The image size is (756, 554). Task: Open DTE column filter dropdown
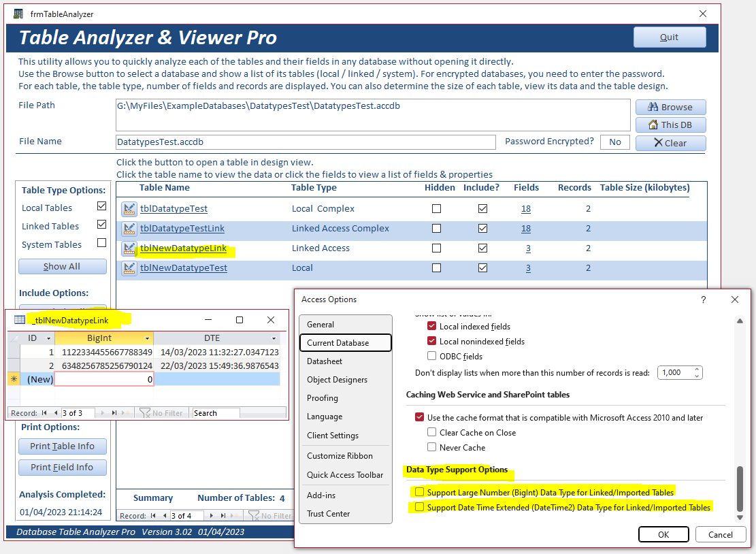click(x=274, y=338)
